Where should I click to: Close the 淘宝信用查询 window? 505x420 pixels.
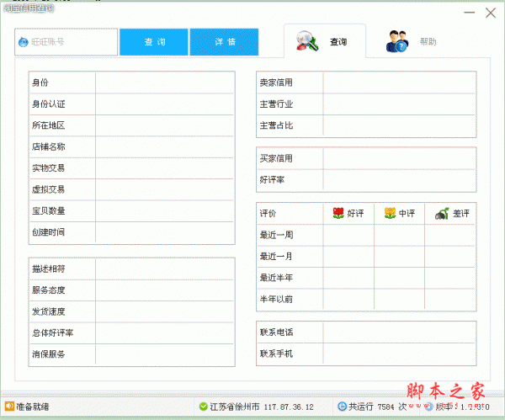pyautogui.click(x=491, y=13)
